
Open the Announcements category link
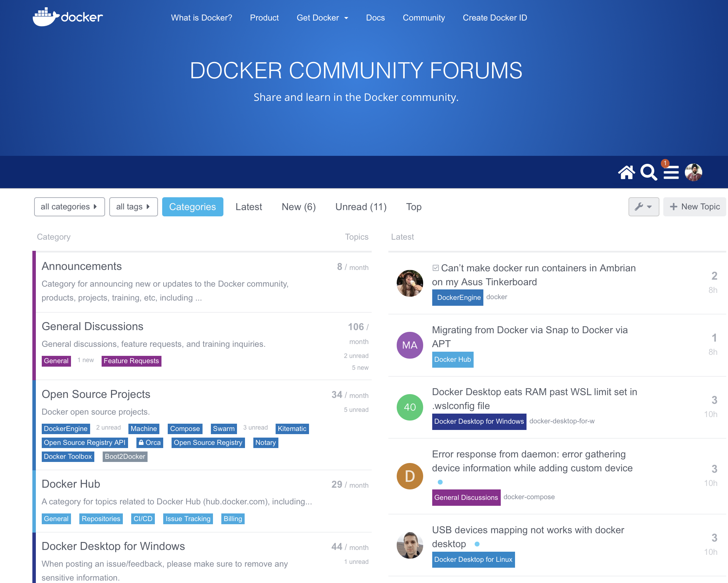[81, 266]
